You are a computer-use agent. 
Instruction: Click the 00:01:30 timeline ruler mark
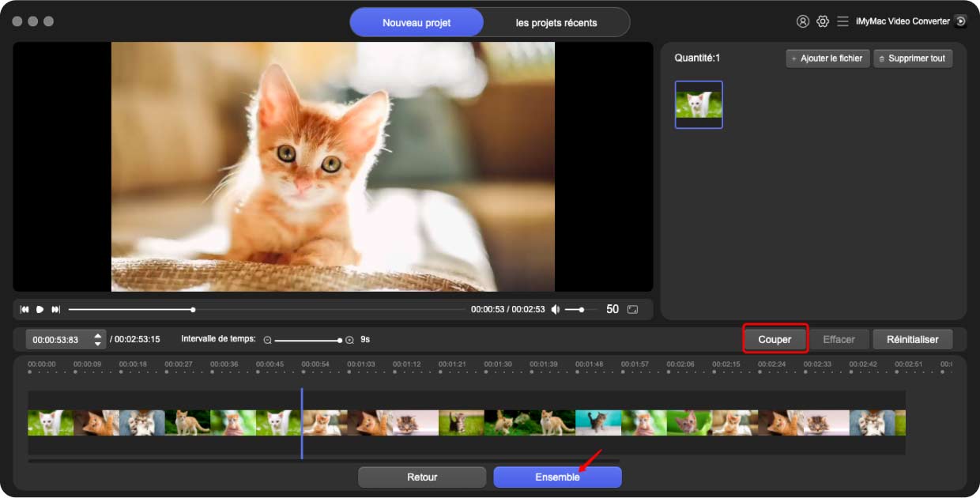[498, 364]
